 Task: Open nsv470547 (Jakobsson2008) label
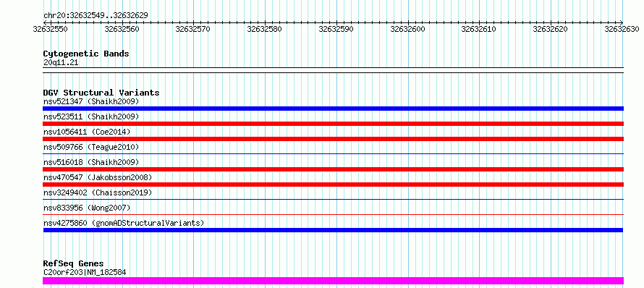coord(98,177)
